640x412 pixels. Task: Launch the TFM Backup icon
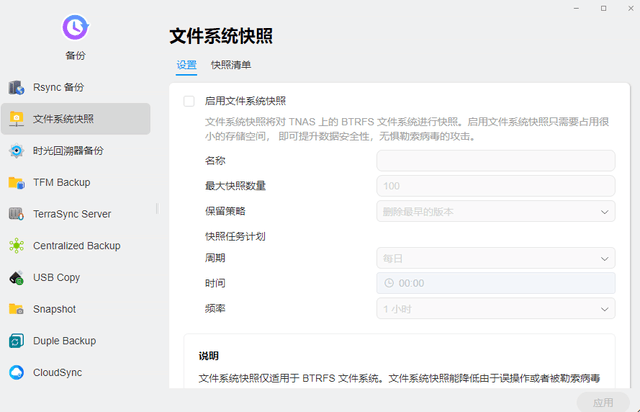pos(16,183)
